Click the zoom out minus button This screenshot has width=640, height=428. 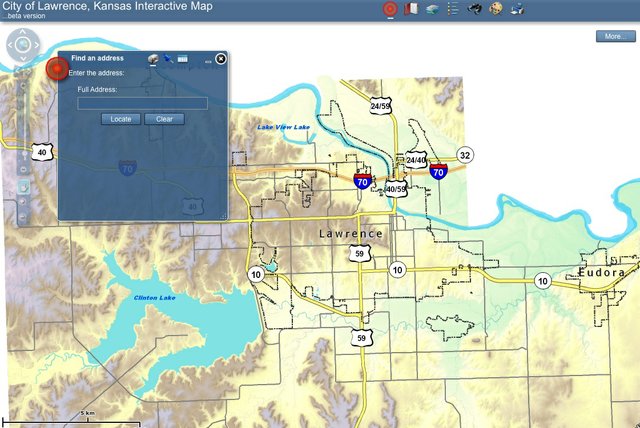24,169
